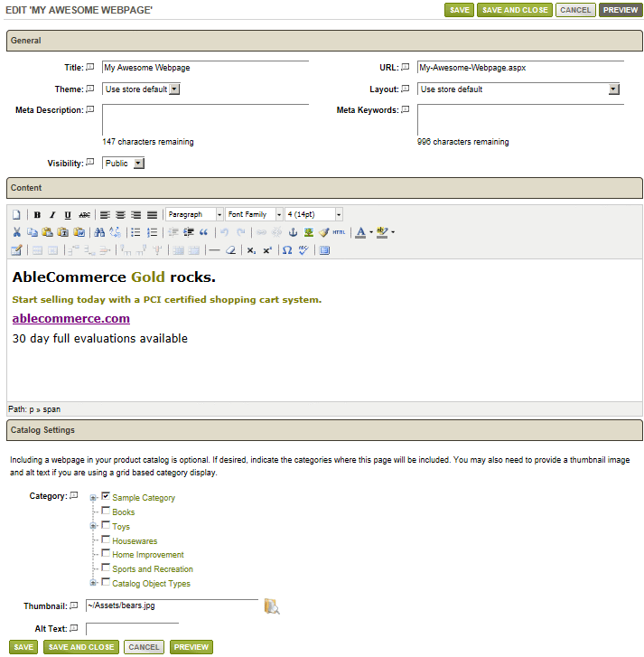
Task: Open text color palette arrow
Action: coord(371,232)
